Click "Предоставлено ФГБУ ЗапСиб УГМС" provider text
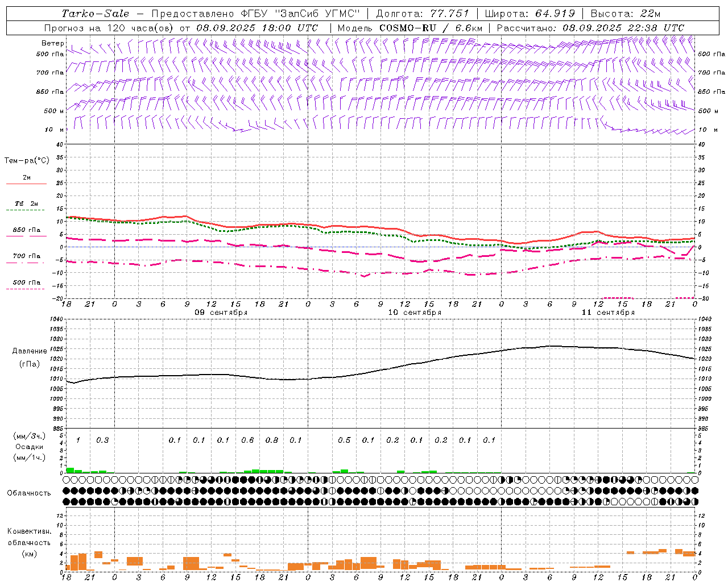 pos(256,14)
